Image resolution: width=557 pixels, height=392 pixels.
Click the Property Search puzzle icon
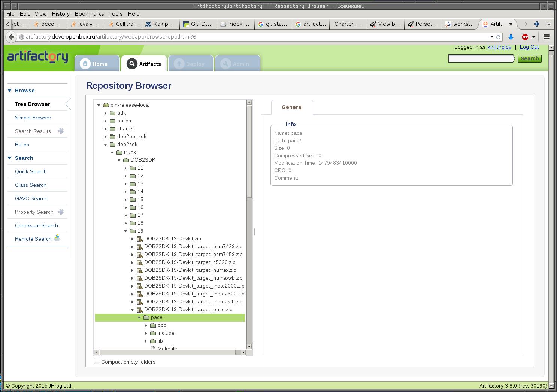[60, 212]
